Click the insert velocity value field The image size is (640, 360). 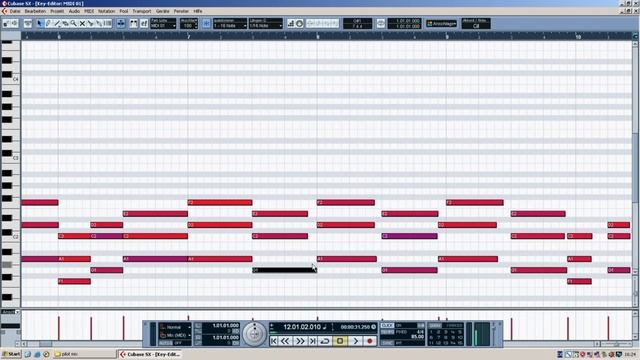pyautogui.click(x=189, y=26)
